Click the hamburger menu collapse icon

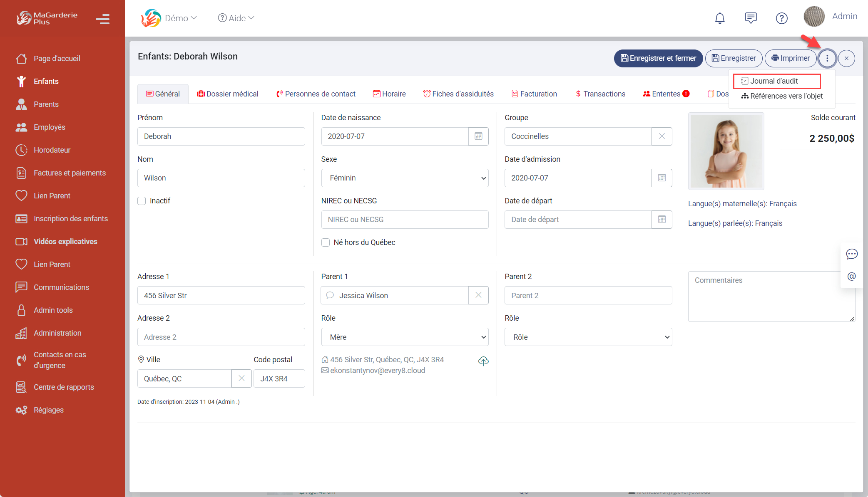pyautogui.click(x=102, y=19)
